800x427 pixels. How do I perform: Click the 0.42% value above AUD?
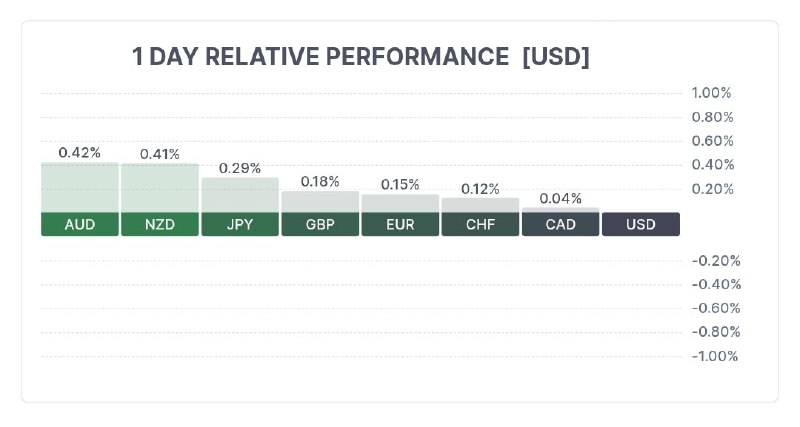80,153
